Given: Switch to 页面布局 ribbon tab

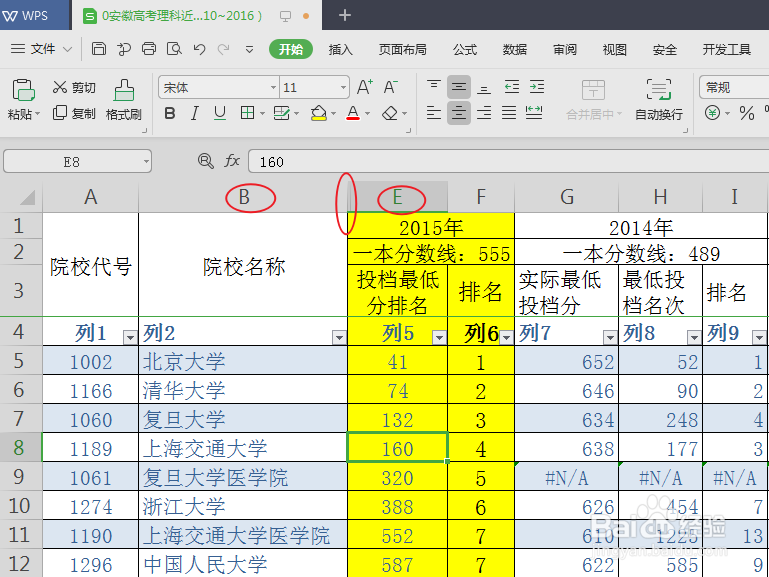Looking at the screenshot, I should click(x=402, y=49).
